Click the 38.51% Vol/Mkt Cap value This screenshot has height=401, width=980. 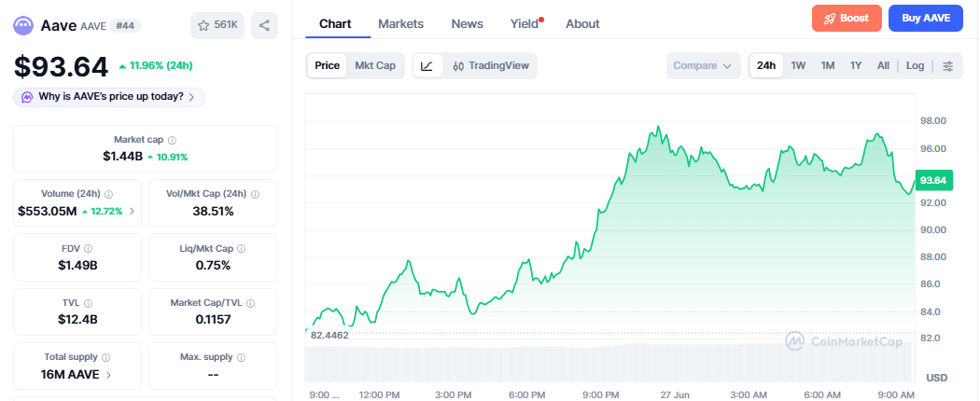tap(213, 211)
